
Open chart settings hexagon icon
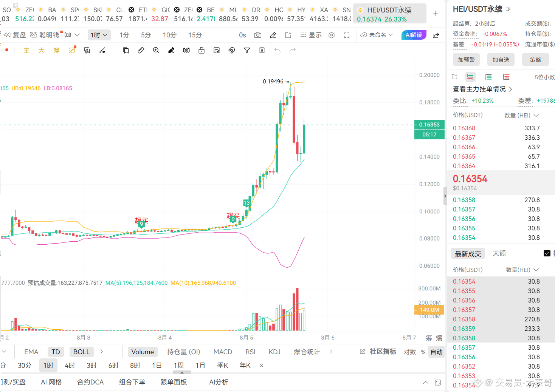tap(332, 35)
